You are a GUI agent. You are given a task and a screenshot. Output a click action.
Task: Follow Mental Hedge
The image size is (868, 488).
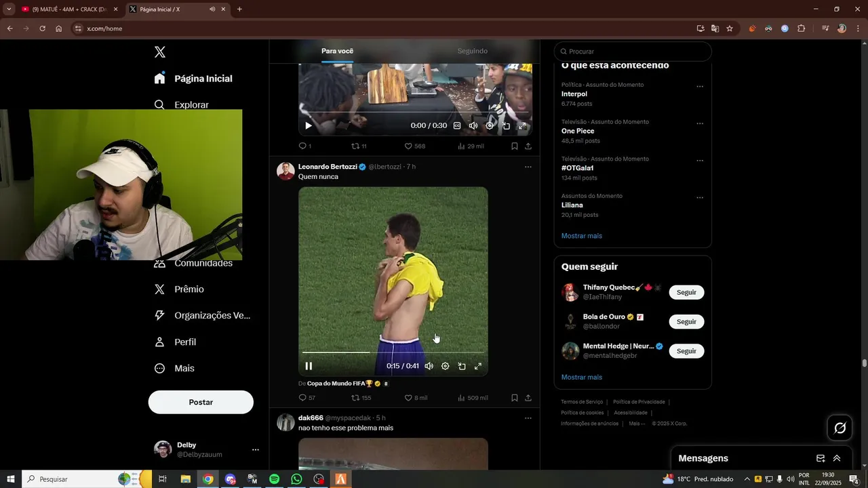click(x=686, y=351)
